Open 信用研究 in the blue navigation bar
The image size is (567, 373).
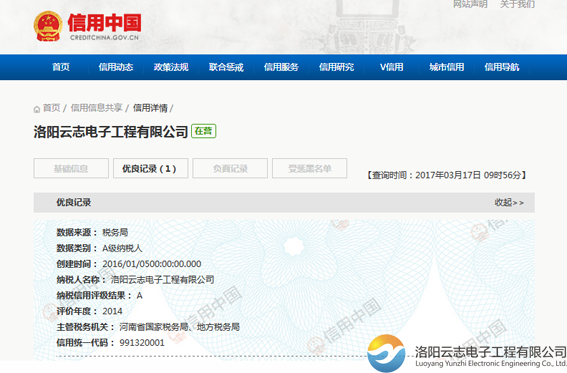pos(336,67)
